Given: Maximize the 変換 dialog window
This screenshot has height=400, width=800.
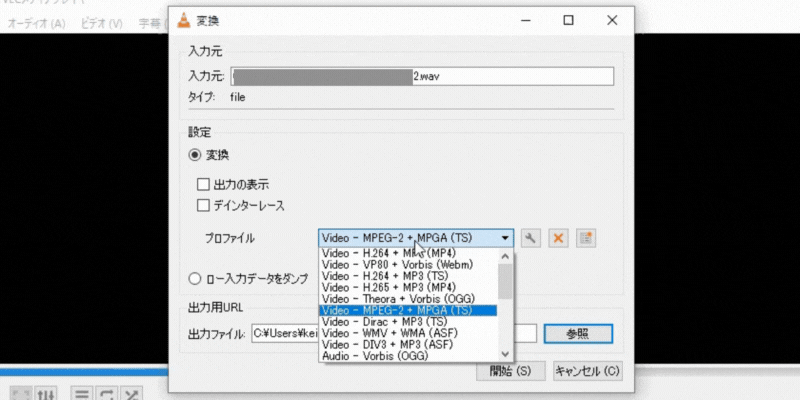Looking at the screenshot, I should (x=568, y=20).
